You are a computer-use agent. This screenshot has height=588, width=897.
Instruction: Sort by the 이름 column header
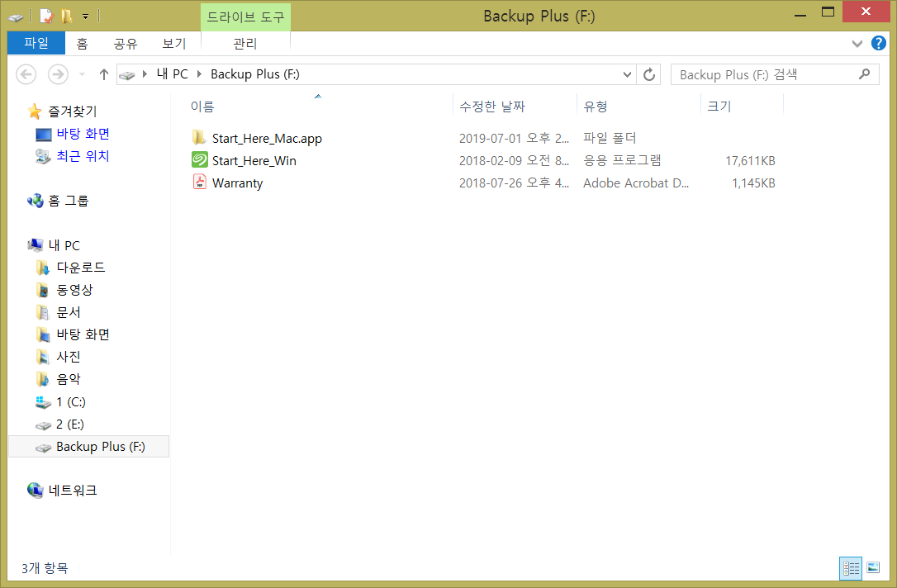click(x=202, y=107)
